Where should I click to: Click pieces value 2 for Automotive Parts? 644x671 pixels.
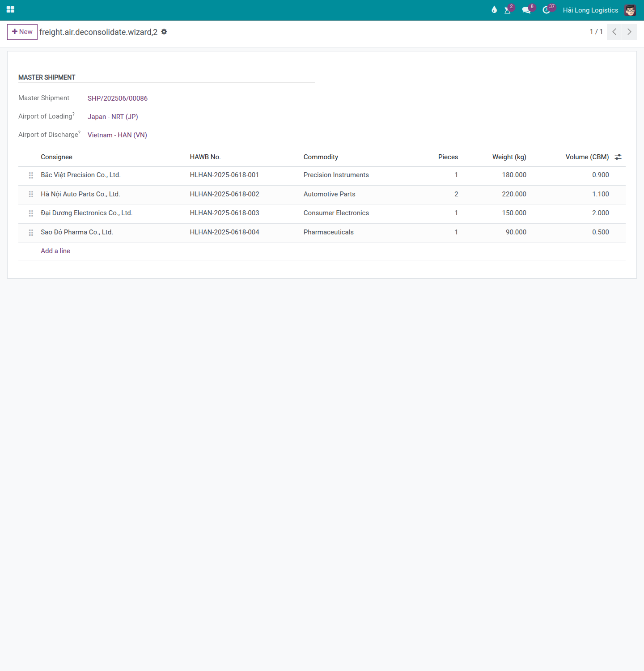456,194
